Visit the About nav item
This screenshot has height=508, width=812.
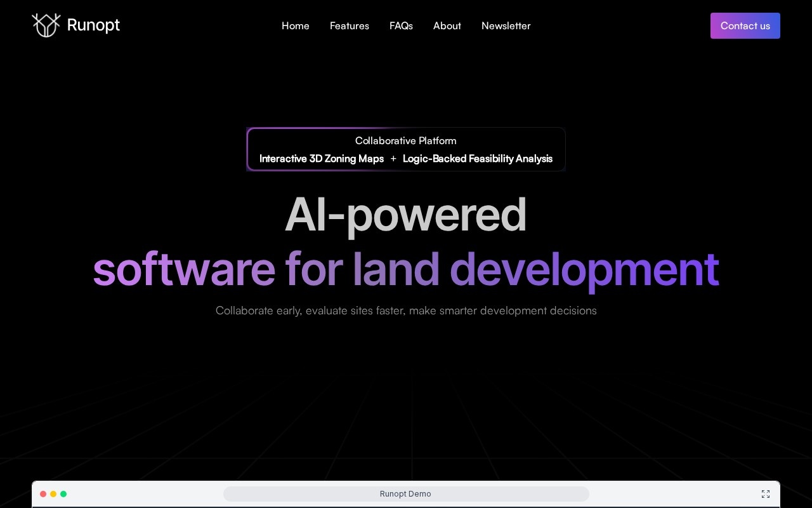pos(447,26)
